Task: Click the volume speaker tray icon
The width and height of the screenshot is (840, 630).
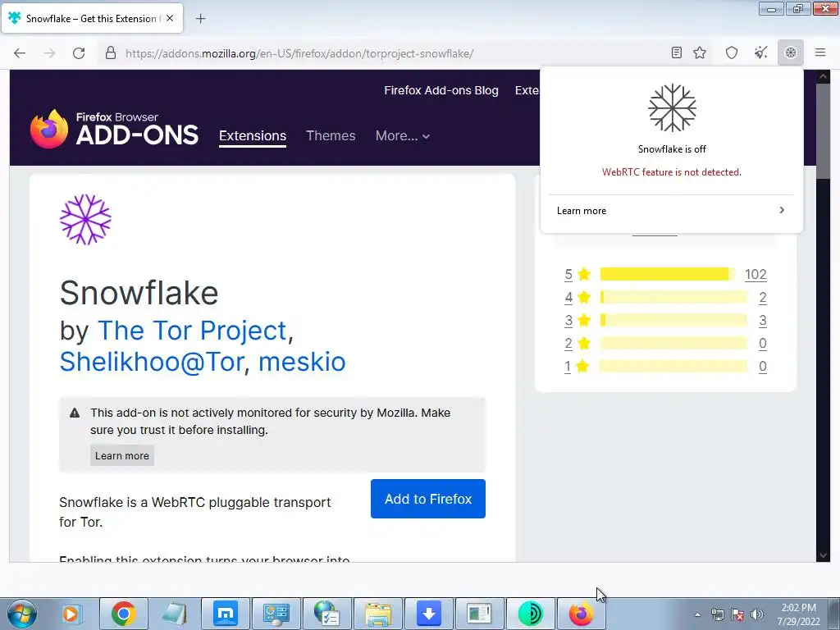Action: (757, 614)
